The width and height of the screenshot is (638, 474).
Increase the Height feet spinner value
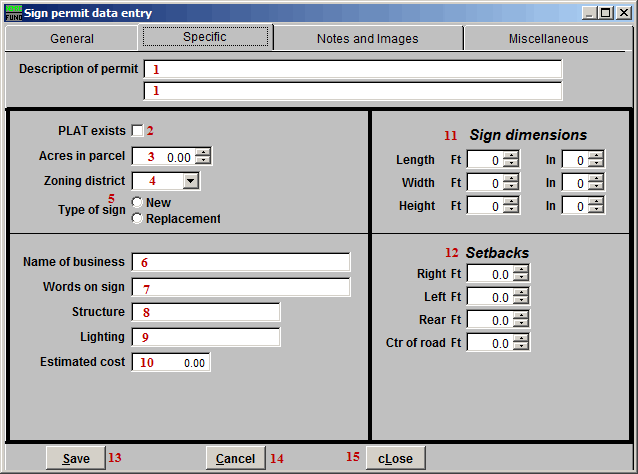click(x=510, y=201)
